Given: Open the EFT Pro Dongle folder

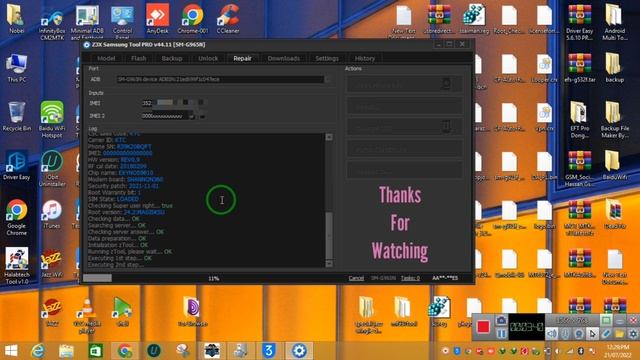Looking at the screenshot, I should tap(579, 119).
